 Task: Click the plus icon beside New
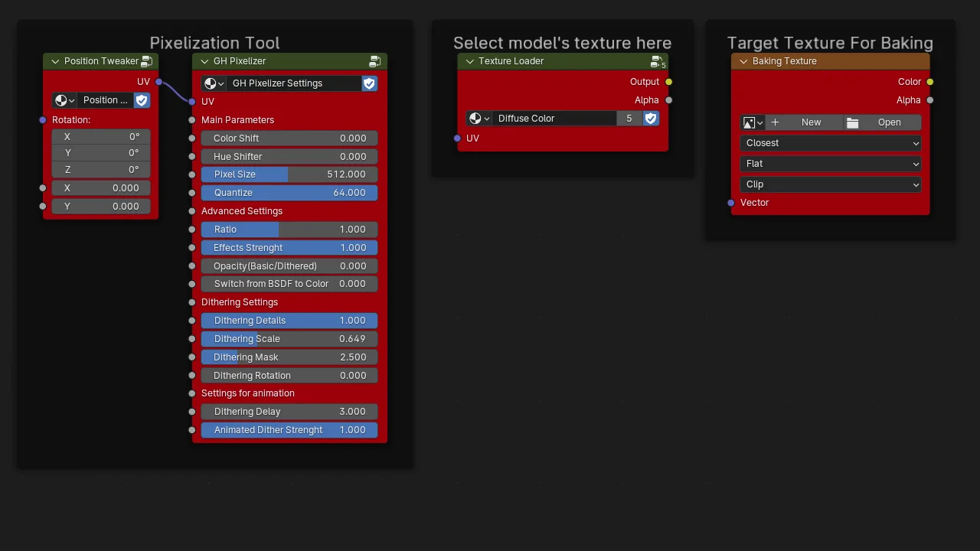click(x=774, y=122)
